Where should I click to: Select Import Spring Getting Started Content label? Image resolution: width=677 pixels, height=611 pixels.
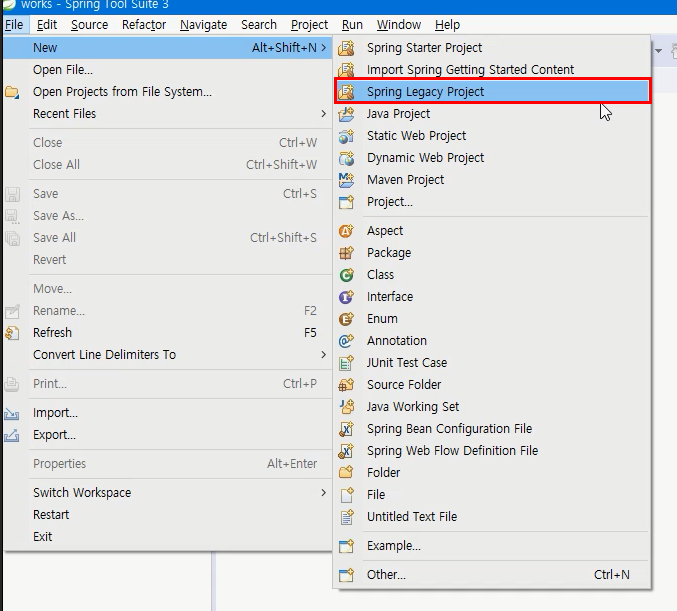[x=470, y=70]
